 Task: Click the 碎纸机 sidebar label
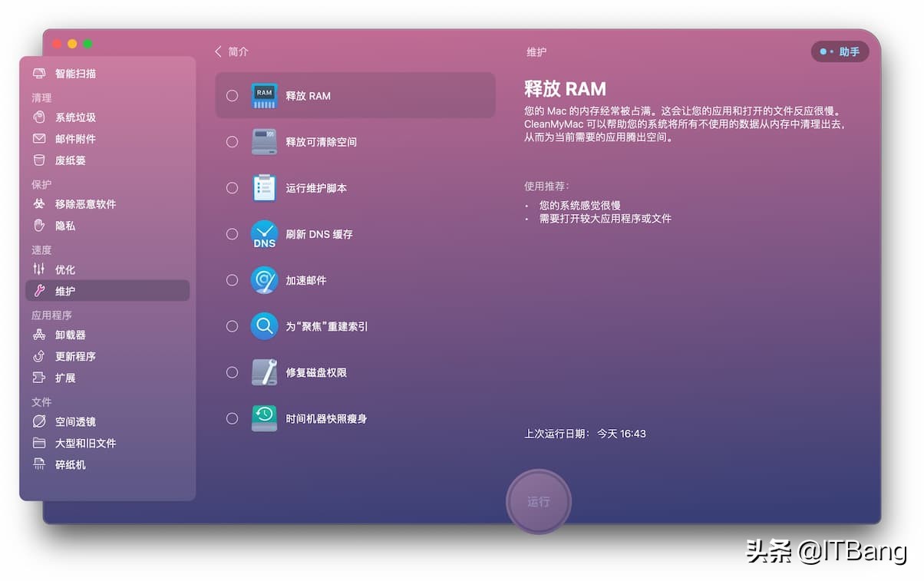[x=71, y=464]
